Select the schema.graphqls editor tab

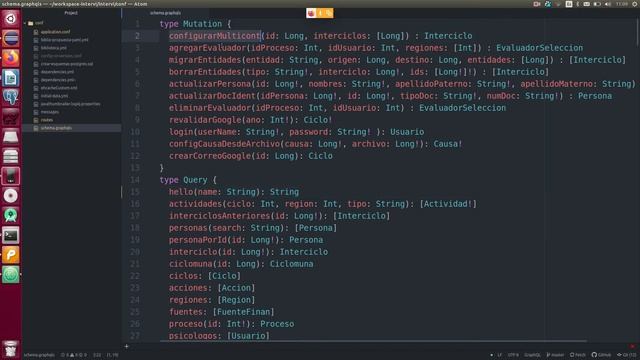(165, 13)
